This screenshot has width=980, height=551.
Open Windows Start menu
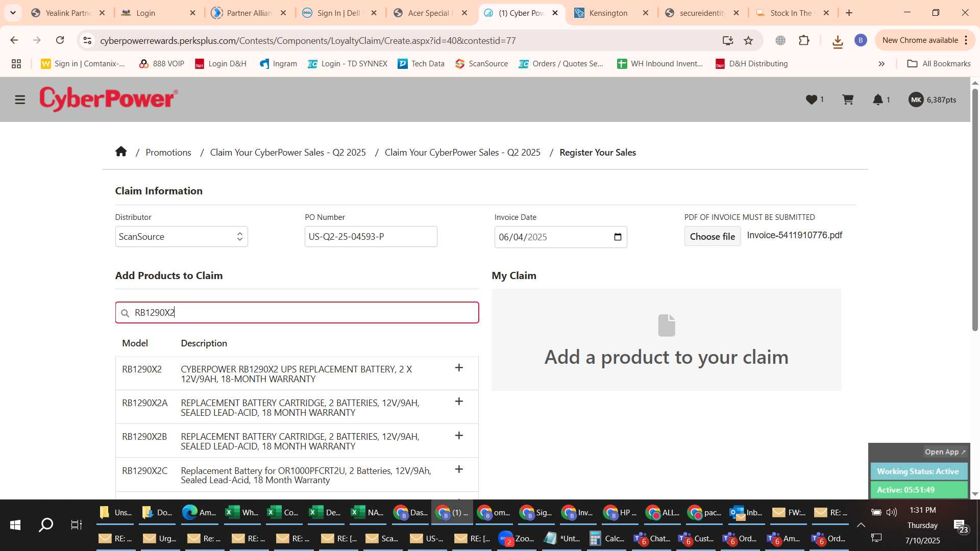pyautogui.click(x=15, y=524)
